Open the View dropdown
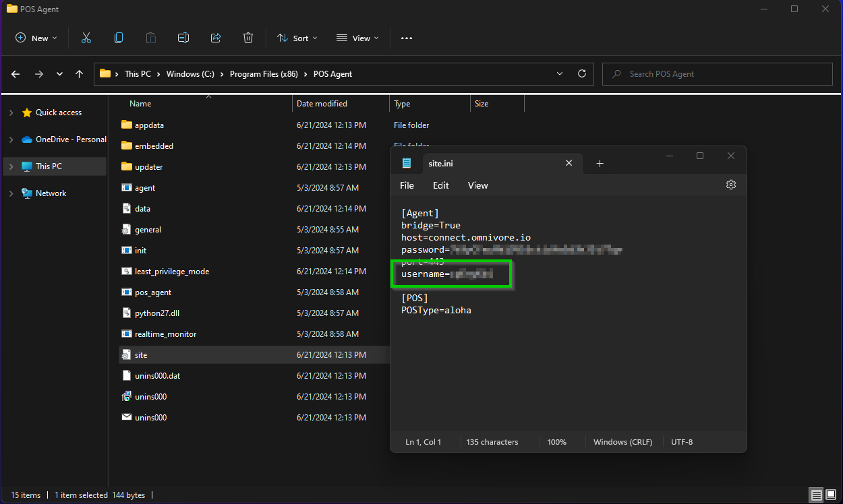Screen dimensions: 843x504 [x=357, y=38]
